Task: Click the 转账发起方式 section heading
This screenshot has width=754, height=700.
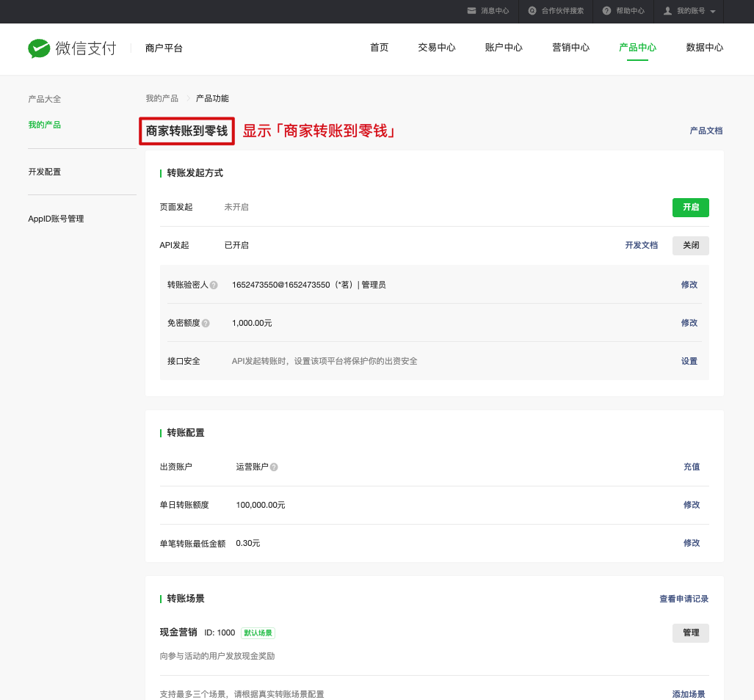Action: (195, 173)
